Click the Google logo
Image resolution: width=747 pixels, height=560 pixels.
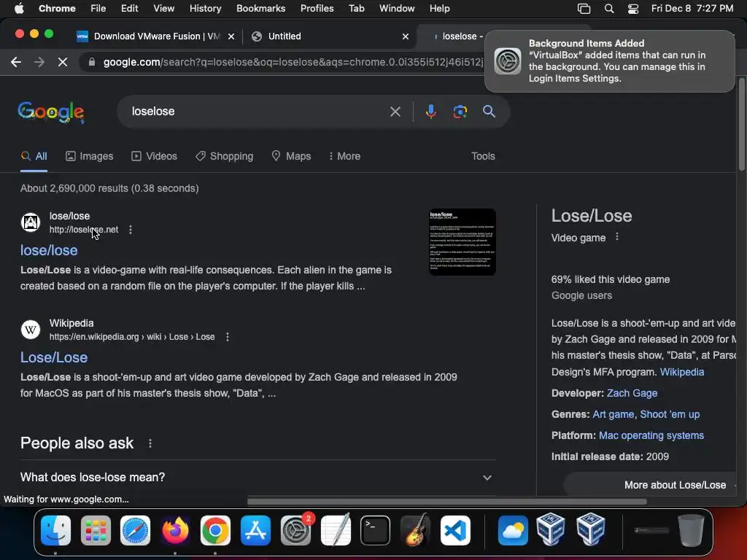[51, 112]
